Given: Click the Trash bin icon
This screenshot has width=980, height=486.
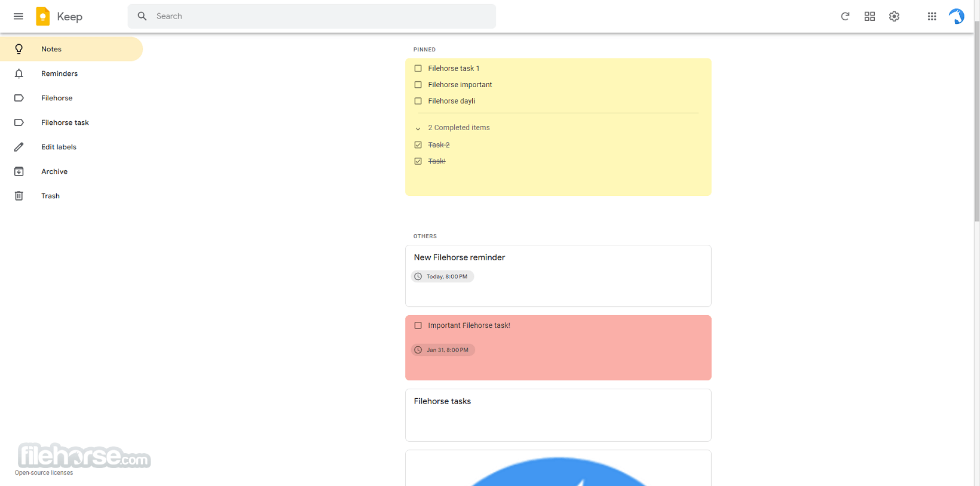Looking at the screenshot, I should pyautogui.click(x=19, y=196).
